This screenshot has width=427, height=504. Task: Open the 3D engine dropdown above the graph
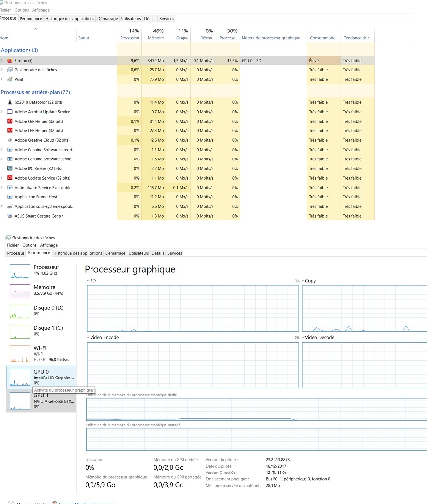click(88, 281)
